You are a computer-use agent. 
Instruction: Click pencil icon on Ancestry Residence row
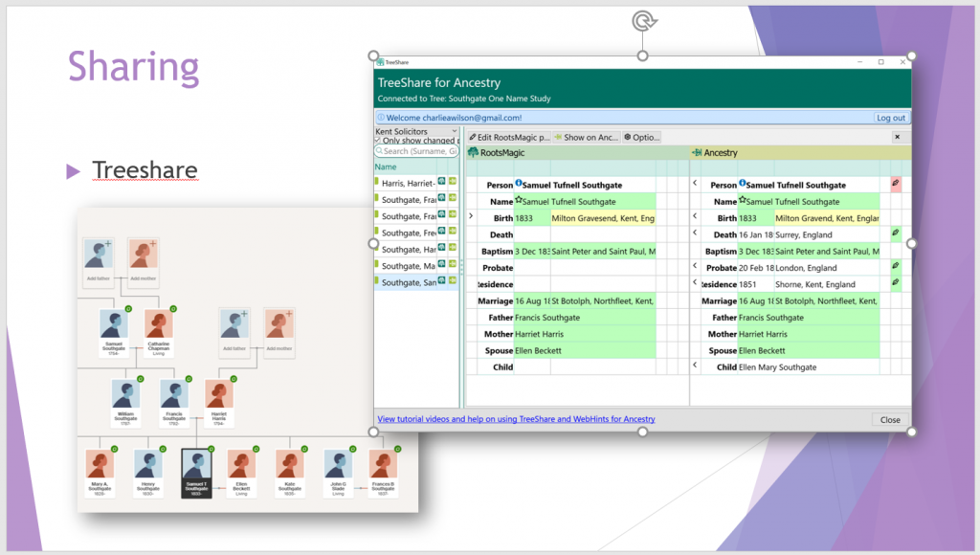coord(896,282)
